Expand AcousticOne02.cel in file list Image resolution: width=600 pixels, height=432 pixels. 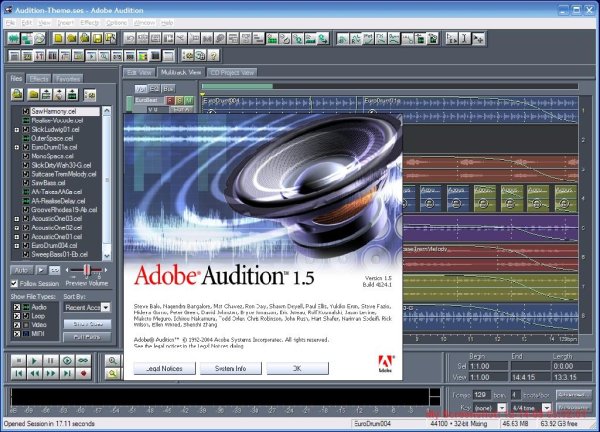[16, 228]
